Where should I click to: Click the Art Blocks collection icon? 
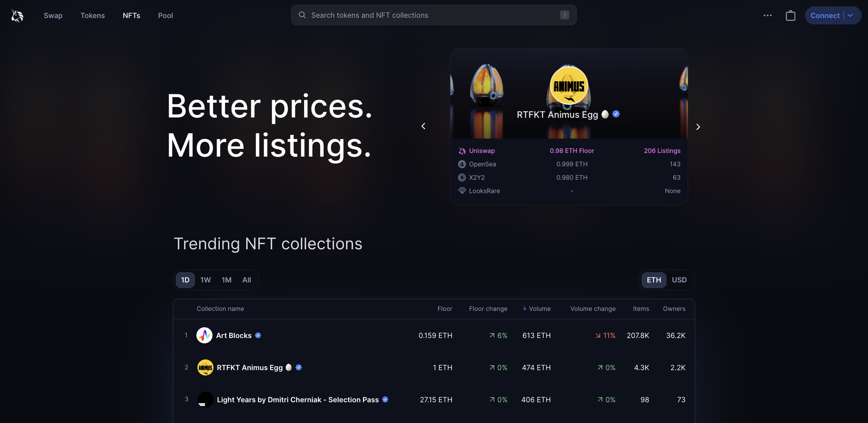click(x=204, y=335)
